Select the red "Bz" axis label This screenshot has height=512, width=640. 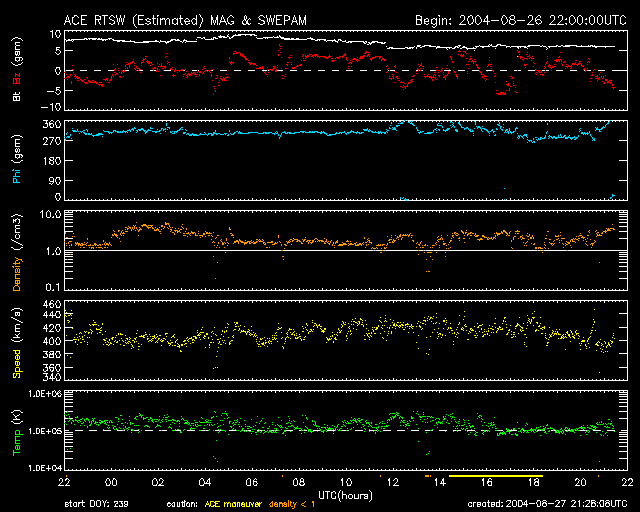[x=18, y=77]
